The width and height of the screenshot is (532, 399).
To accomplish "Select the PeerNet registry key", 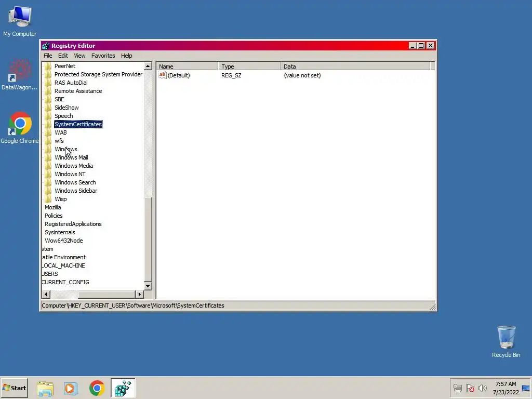I will coord(65,66).
